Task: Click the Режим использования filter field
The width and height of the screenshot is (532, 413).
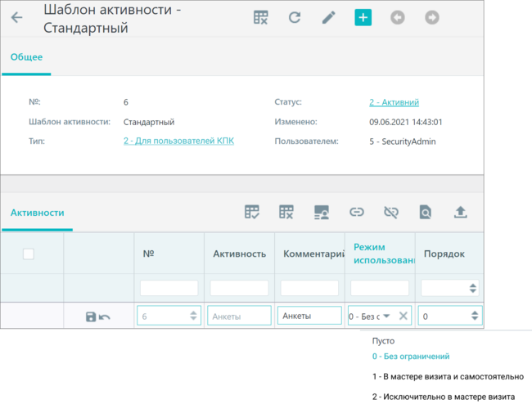Action: [x=380, y=288]
